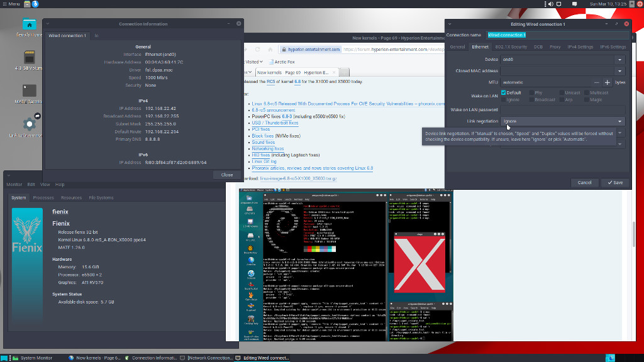Click Close in Connection Information dialog

click(226, 175)
